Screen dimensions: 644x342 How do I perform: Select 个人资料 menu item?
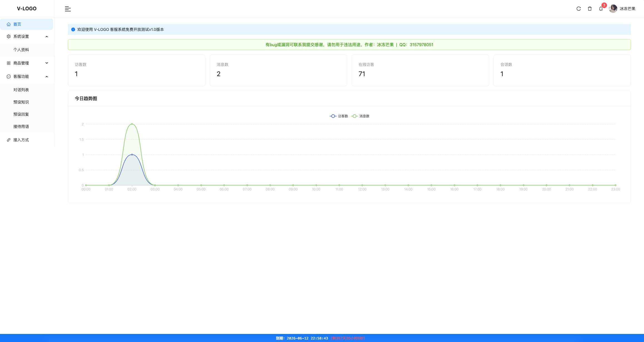21,50
